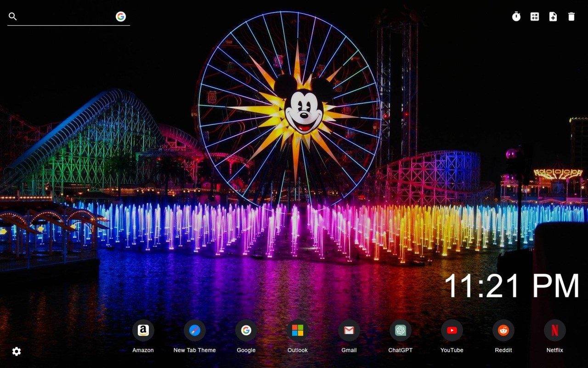Launch the YouTube shortcut icon
This screenshot has width=588, height=368.
coord(452,330)
